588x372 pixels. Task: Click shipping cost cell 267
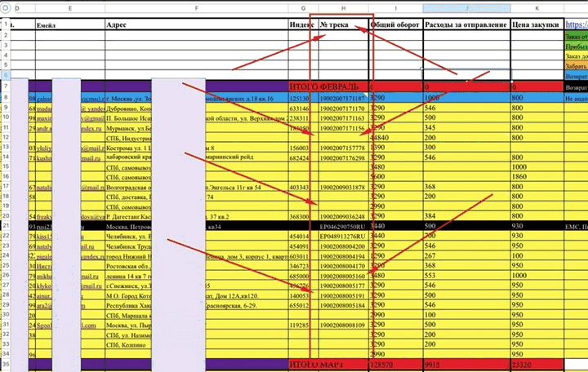[x=466, y=256]
